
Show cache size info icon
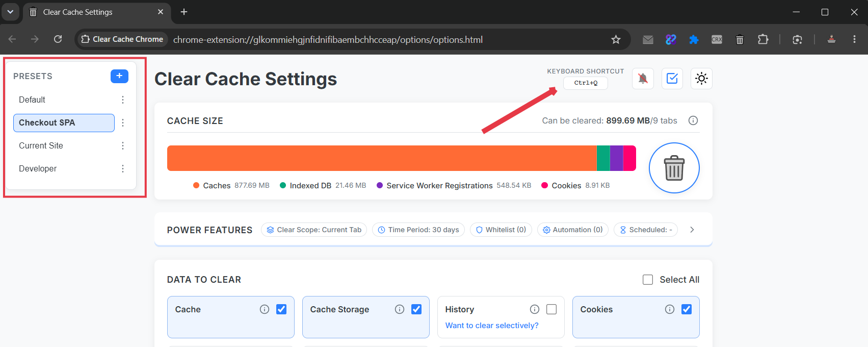[x=693, y=120]
